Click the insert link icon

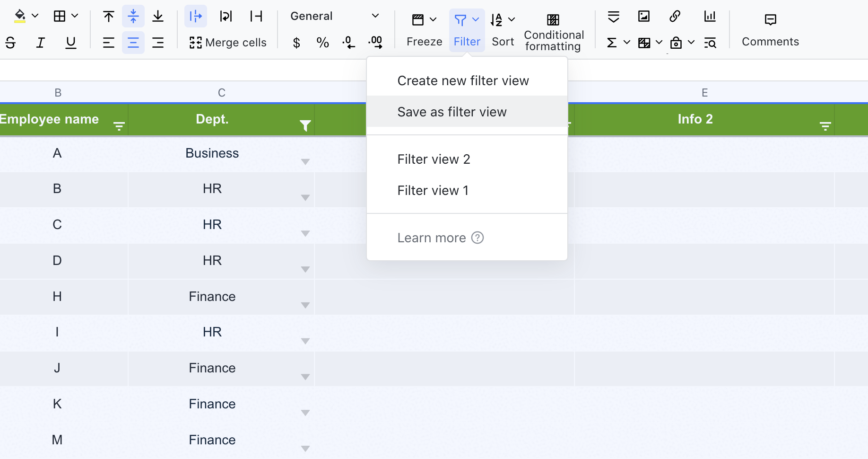click(675, 17)
